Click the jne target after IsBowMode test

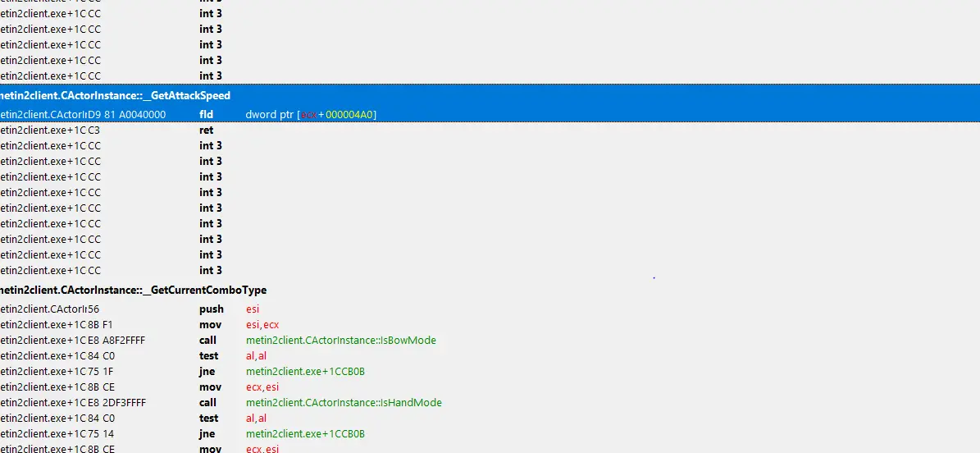click(305, 372)
